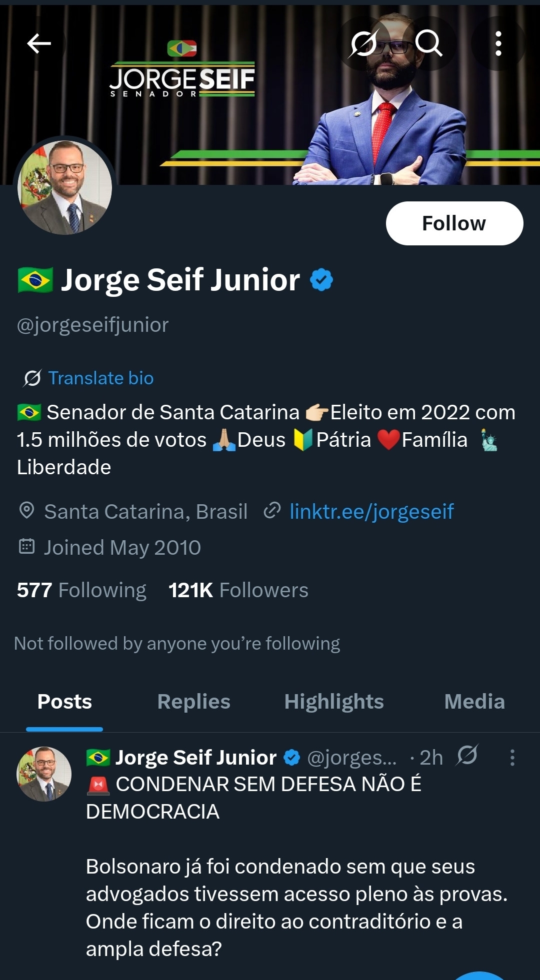540x980 pixels.
Task: Click Translate bio link
Action: tap(100, 378)
